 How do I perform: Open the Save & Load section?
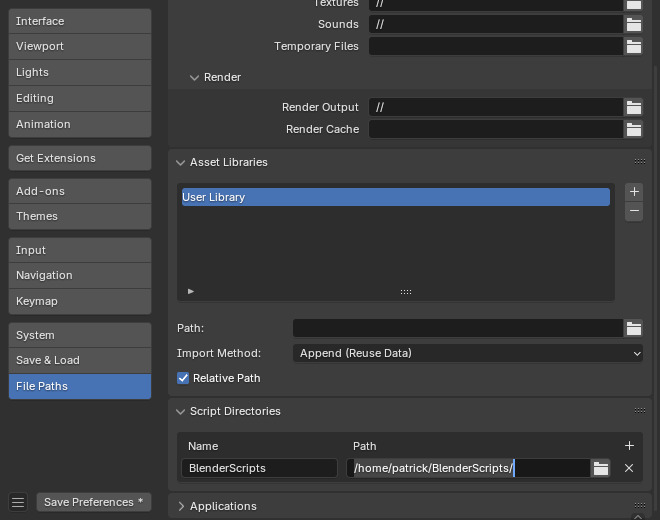point(80,360)
